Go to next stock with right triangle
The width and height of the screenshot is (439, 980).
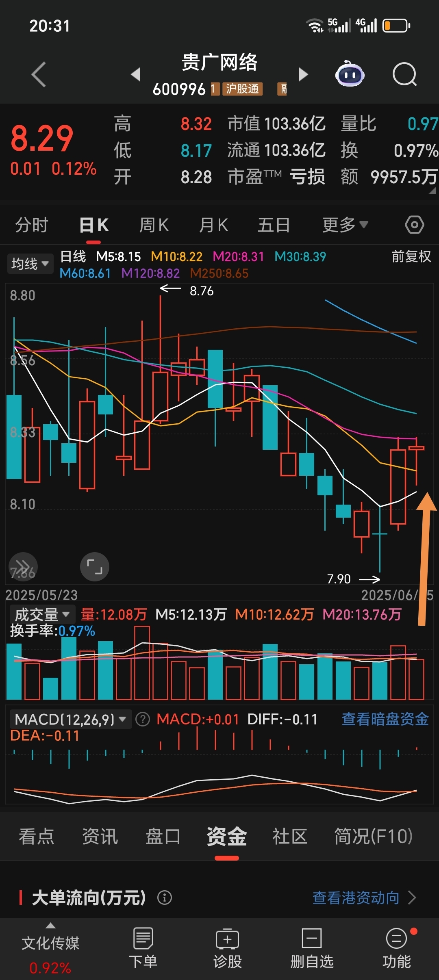pos(303,74)
